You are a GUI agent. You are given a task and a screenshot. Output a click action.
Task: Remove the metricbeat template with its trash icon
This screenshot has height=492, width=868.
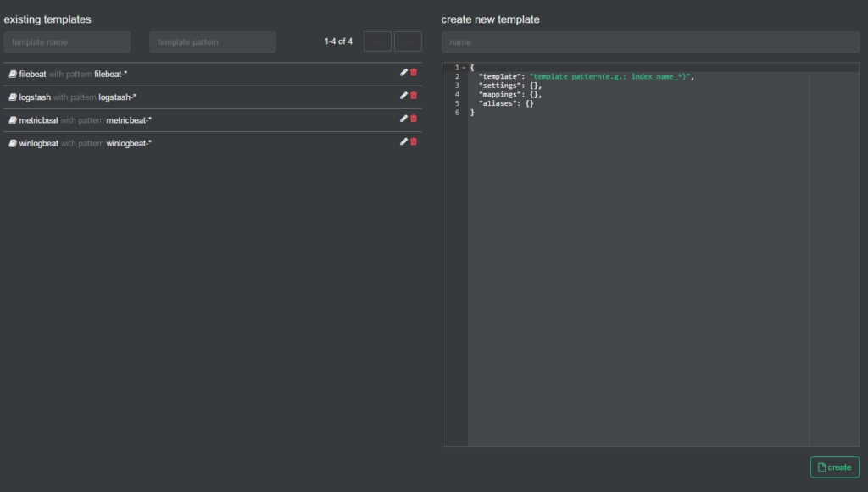click(x=415, y=119)
